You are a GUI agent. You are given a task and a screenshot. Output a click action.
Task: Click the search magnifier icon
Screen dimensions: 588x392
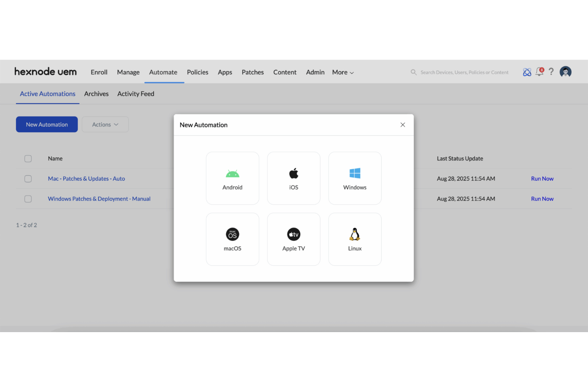point(414,72)
